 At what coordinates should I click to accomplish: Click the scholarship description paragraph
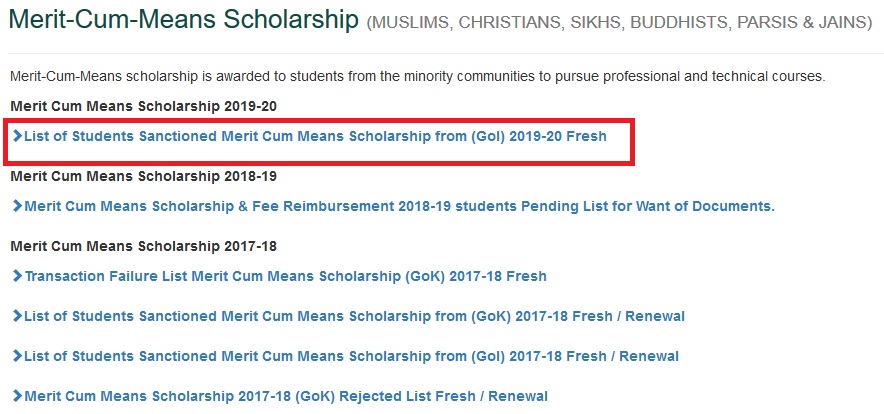(418, 77)
